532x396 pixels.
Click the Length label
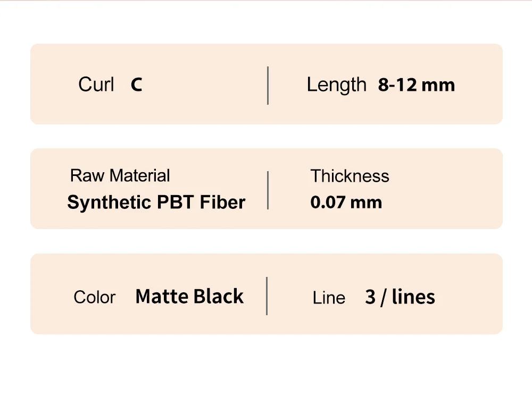[x=337, y=85]
